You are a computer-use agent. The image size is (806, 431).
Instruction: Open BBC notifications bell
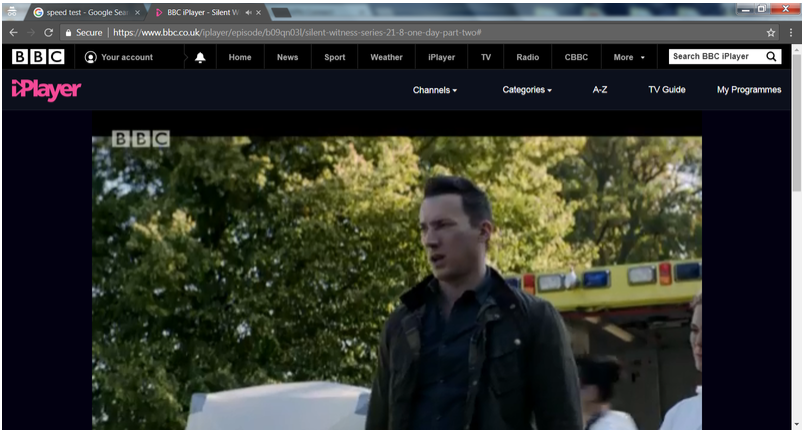[x=200, y=57]
